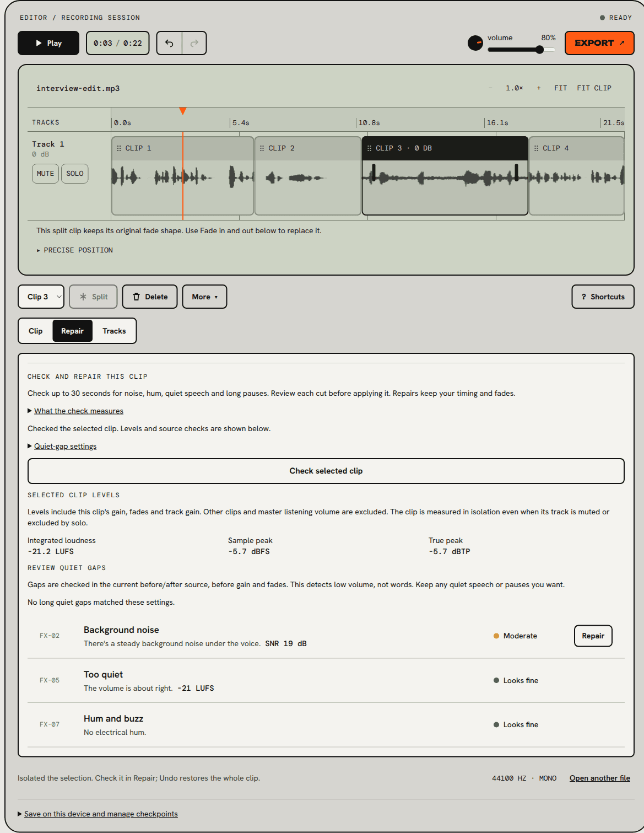This screenshot has width=644, height=833.
Task: Expand What the check measures
Action: (75, 411)
